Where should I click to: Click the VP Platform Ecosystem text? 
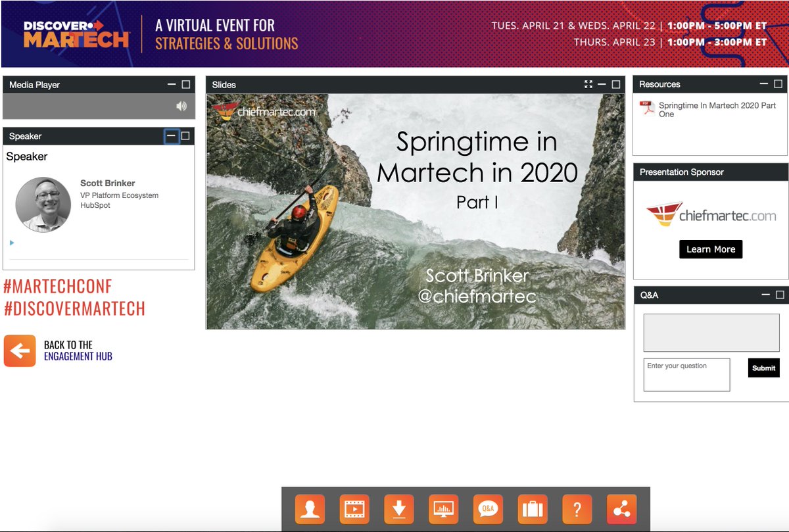[120, 195]
